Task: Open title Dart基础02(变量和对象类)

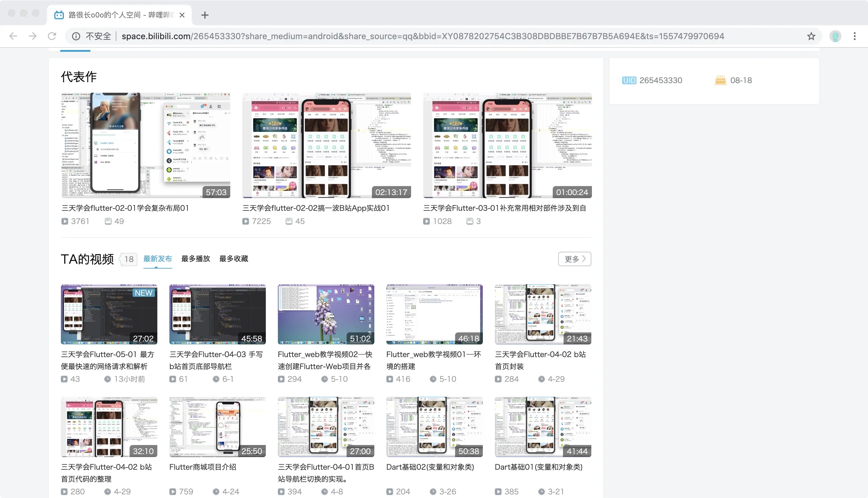Action: (430, 467)
